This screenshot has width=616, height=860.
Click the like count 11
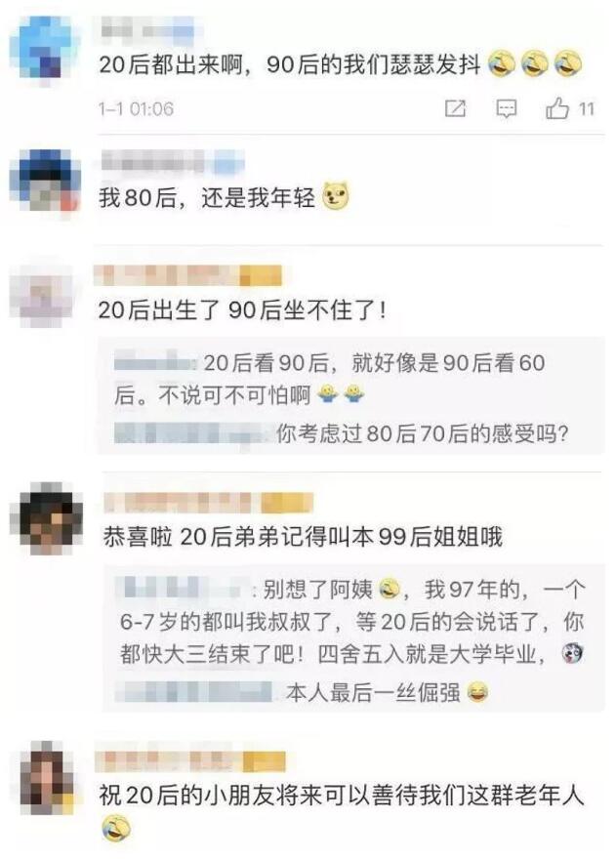587,109
